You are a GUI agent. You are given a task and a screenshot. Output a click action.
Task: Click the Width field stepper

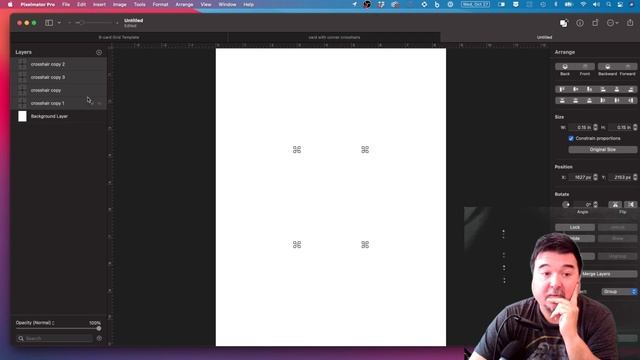[596, 127]
